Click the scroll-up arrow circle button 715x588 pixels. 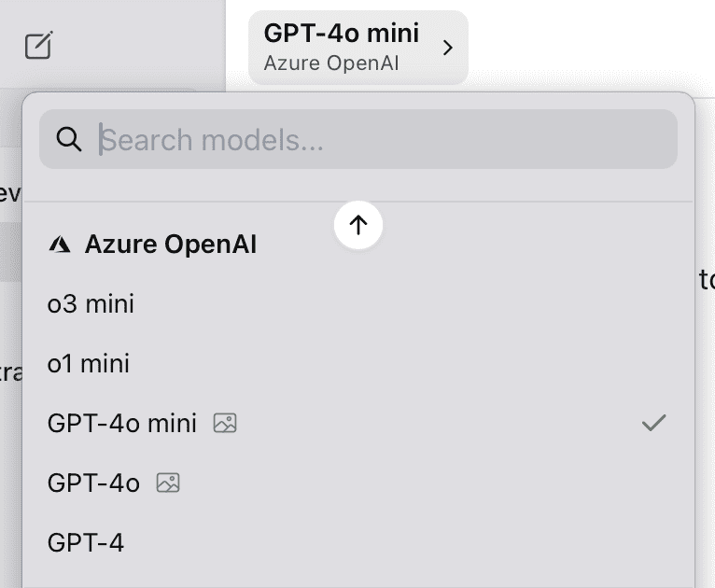tap(357, 225)
